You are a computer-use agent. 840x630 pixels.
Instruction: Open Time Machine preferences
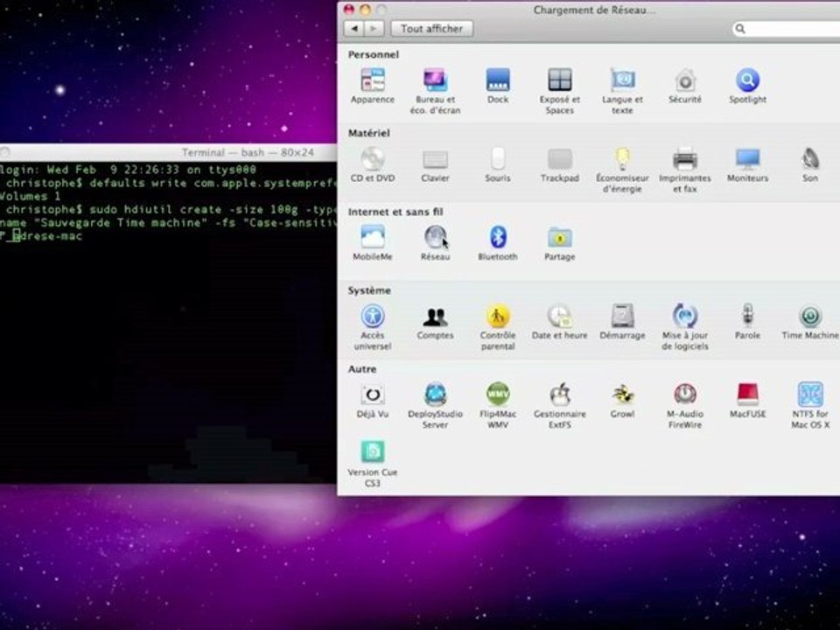tap(810, 322)
